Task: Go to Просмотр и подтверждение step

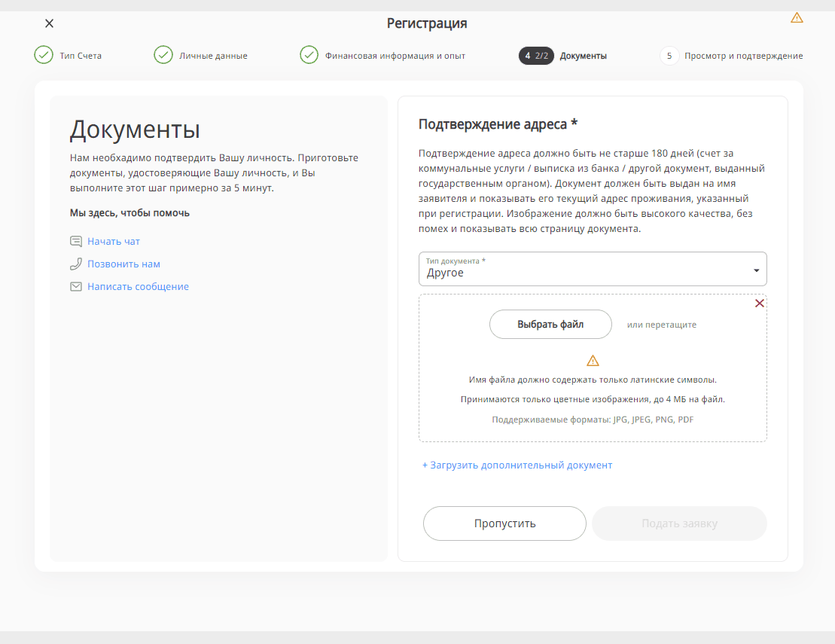Action: (x=743, y=56)
